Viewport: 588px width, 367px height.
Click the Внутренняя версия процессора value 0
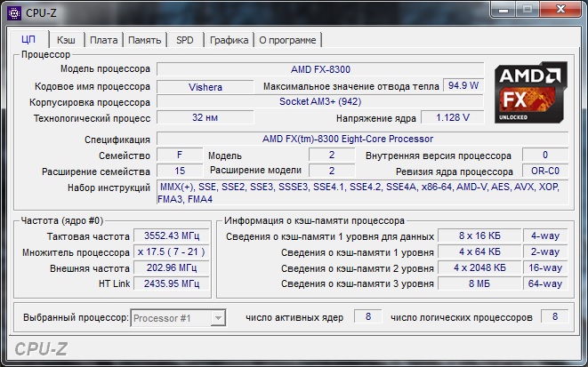545,155
